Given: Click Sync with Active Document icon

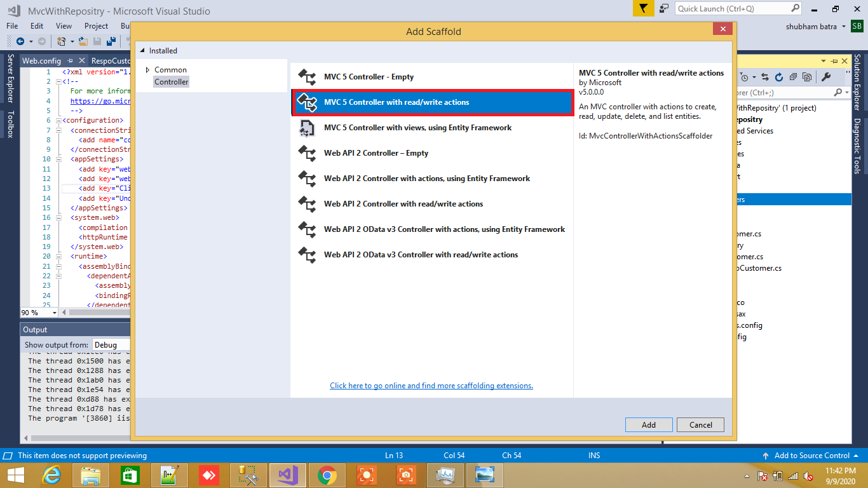Looking at the screenshot, I should click(764, 78).
